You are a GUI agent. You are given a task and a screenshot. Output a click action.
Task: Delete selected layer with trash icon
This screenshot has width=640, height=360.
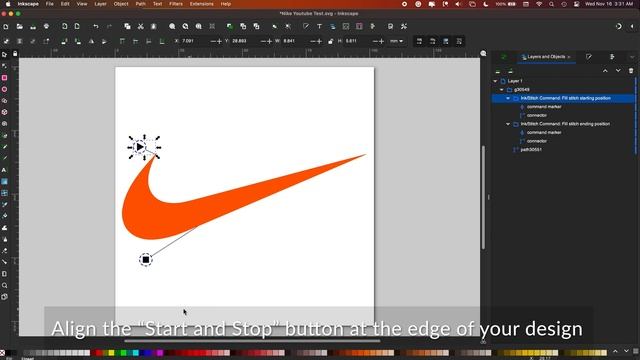click(x=631, y=71)
